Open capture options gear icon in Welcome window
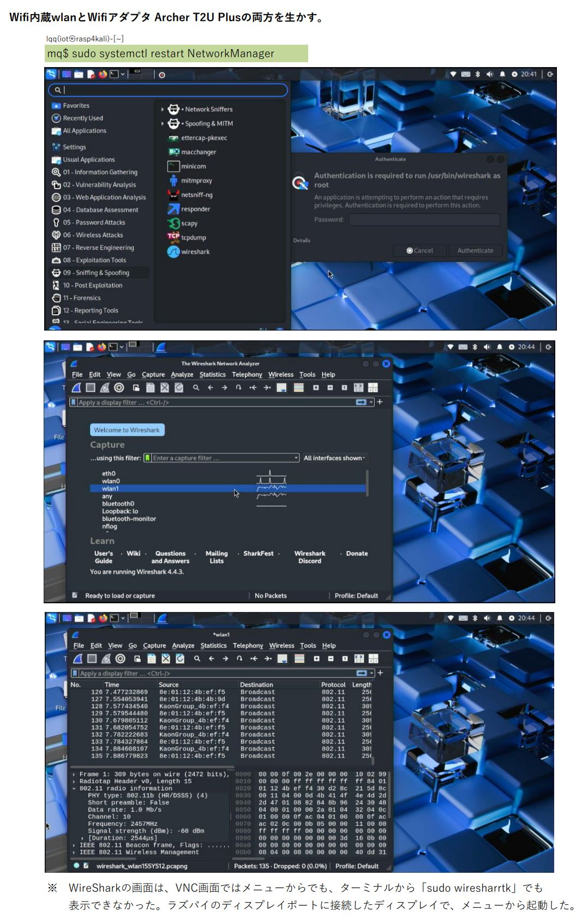Screen dimensions: 582x924 click(119, 388)
